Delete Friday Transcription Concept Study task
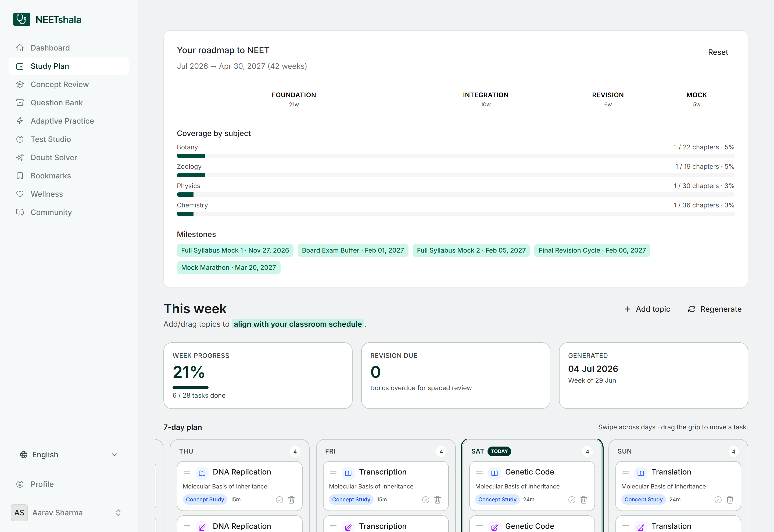This screenshot has width=774, height=532. (438, 500)
